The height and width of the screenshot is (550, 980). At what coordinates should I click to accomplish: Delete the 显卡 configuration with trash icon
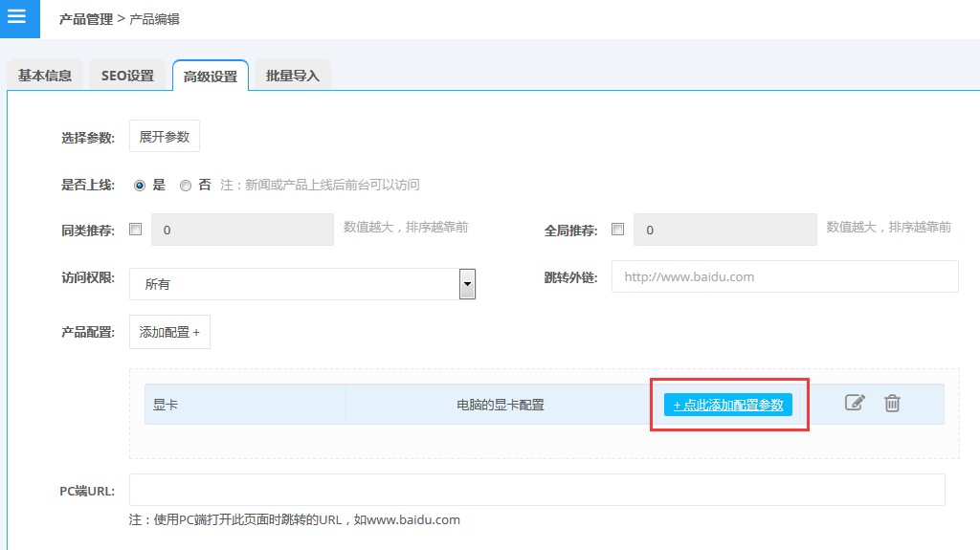(x=892, y=404)
